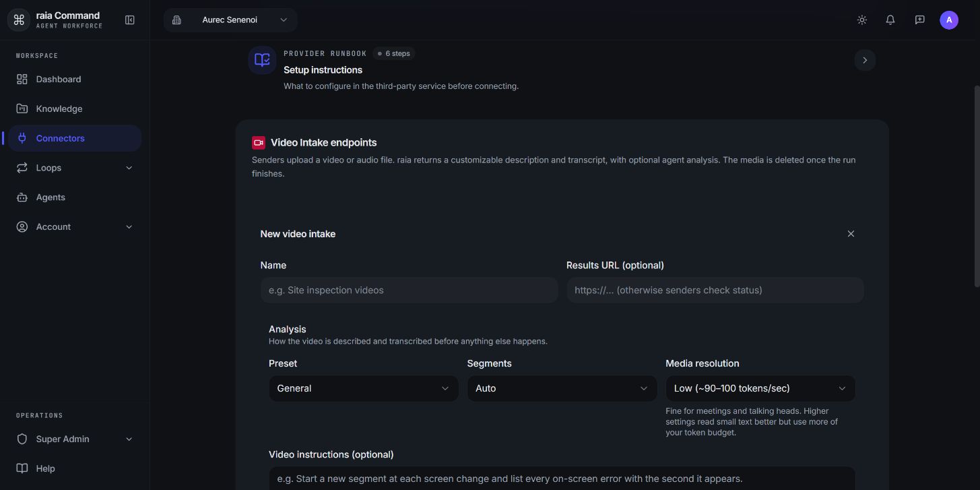980x490 pixels.
Task: Open Help from the sidebar
Action: click(x=75, y=468)
